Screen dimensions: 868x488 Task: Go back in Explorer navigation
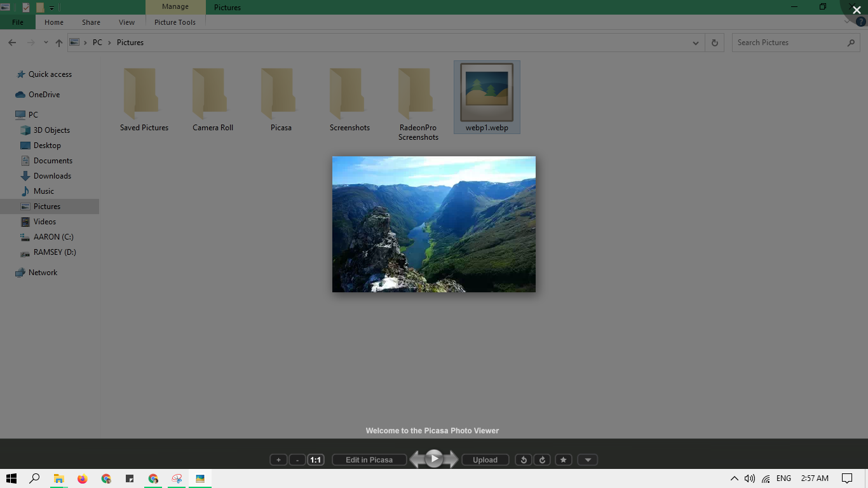click(12, 43)
